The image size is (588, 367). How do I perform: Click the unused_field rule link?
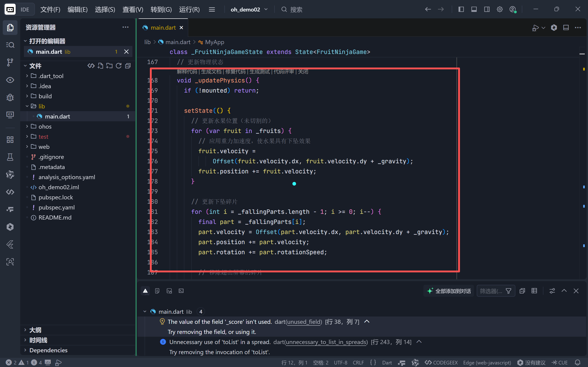304,322
